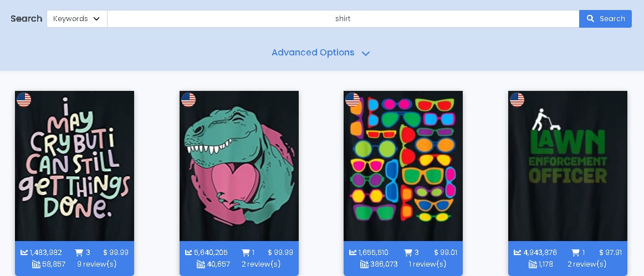This screenshot has width=644, height=276.
Task: Click the search field containing "shirt"
Action: (343, 19)
